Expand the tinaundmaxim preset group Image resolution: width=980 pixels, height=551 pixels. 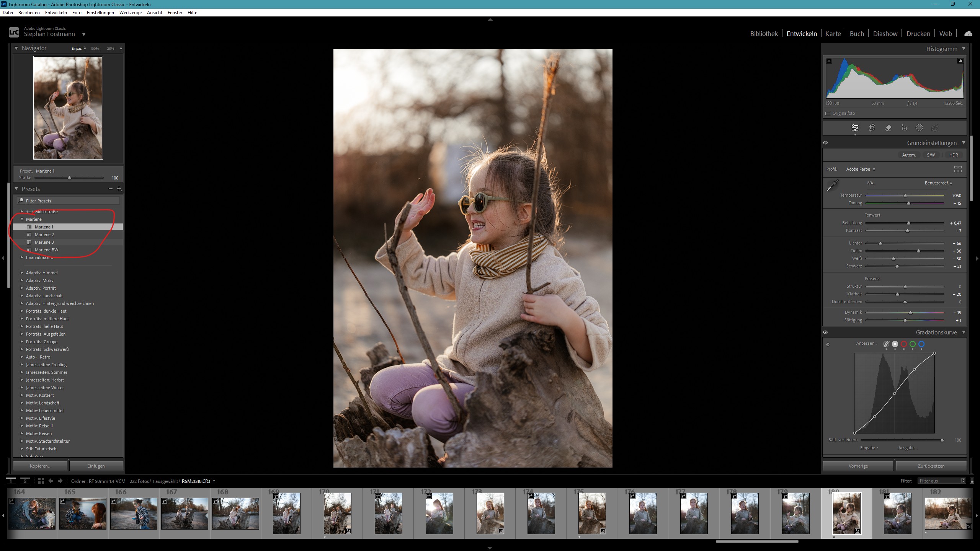coord(22,258)
